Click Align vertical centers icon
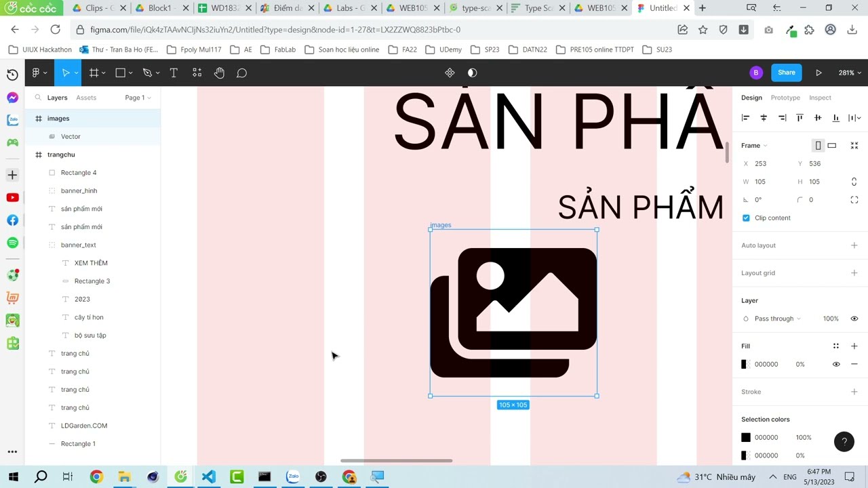 [x=818, y=118]
